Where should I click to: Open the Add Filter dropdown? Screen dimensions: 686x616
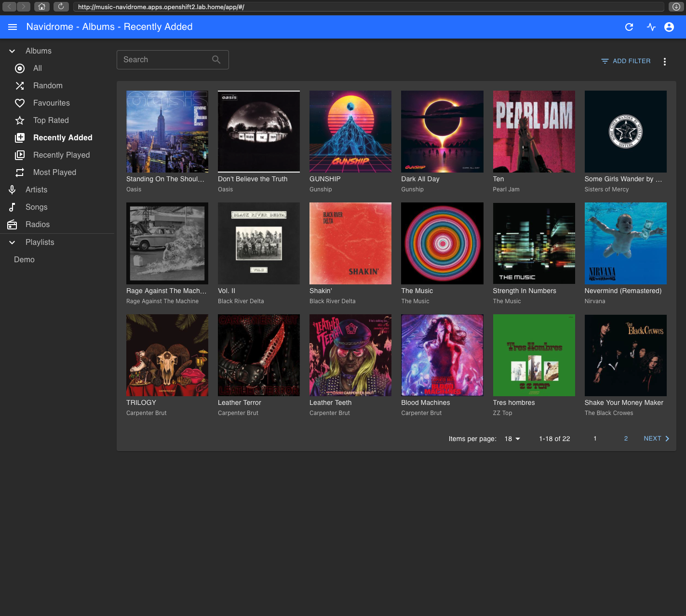tap(626, 61)
